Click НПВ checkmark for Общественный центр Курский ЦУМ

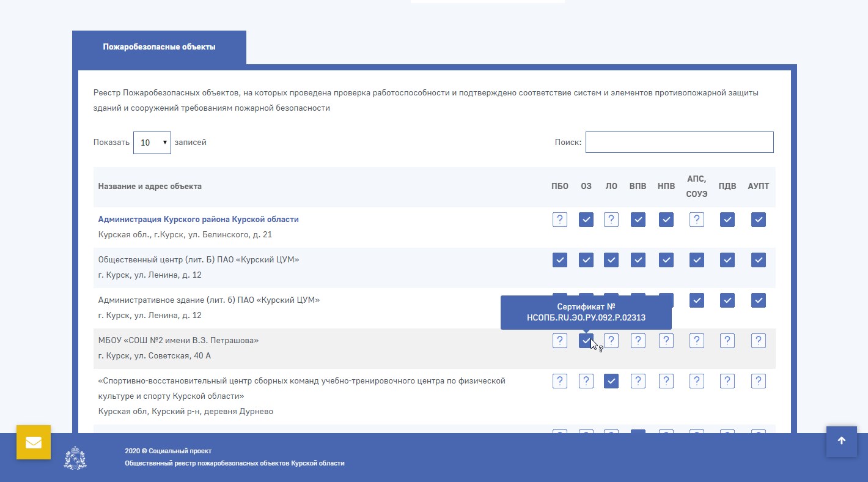coord(666,260)
